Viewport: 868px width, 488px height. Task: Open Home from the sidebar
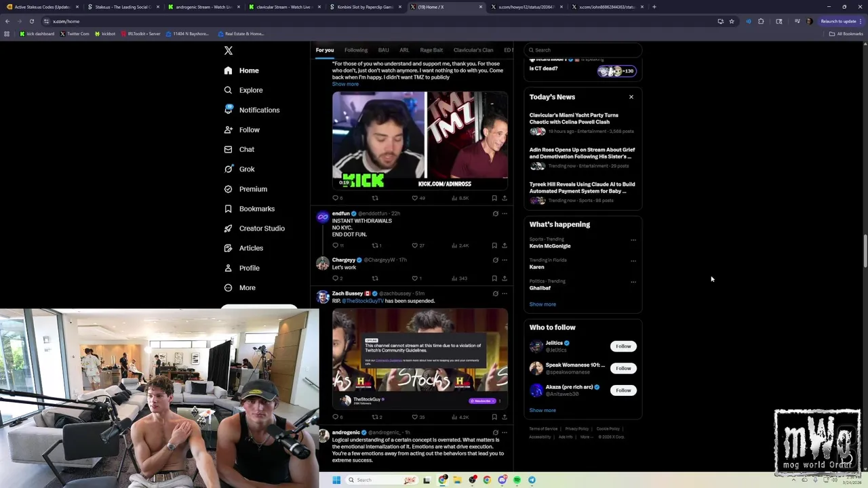[x=241, y=70]
